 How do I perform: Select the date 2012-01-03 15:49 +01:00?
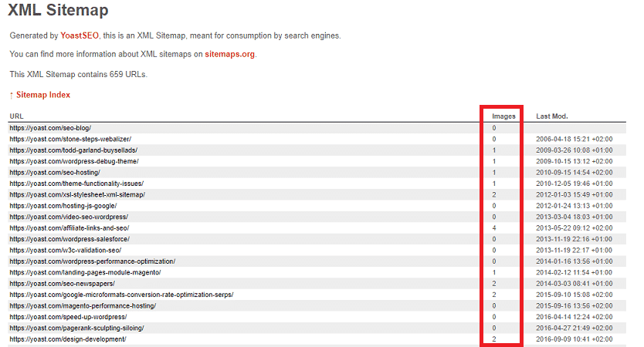tap(575, 194)
